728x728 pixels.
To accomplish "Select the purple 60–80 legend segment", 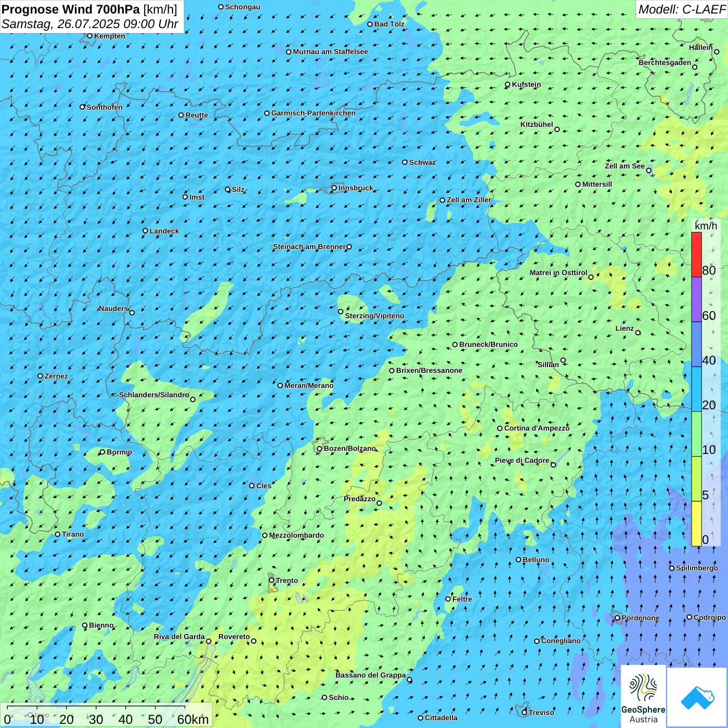I will tap(696, 300).
